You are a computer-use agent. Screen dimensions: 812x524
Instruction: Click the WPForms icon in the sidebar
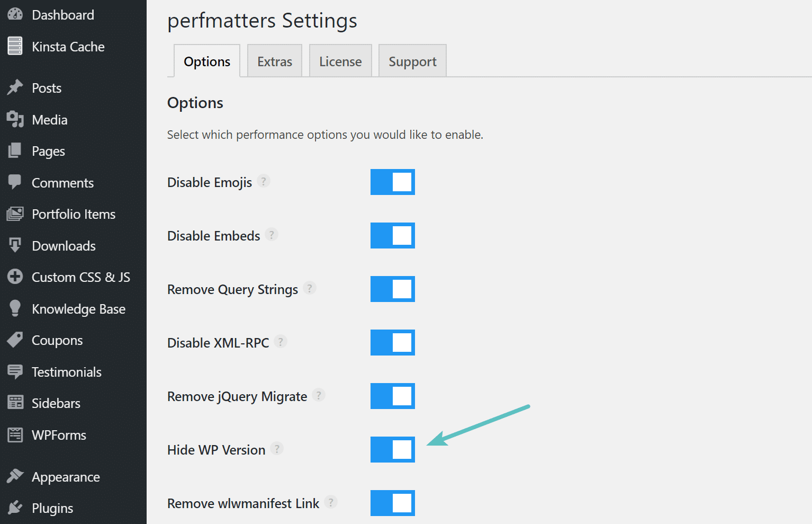[15, 434]
